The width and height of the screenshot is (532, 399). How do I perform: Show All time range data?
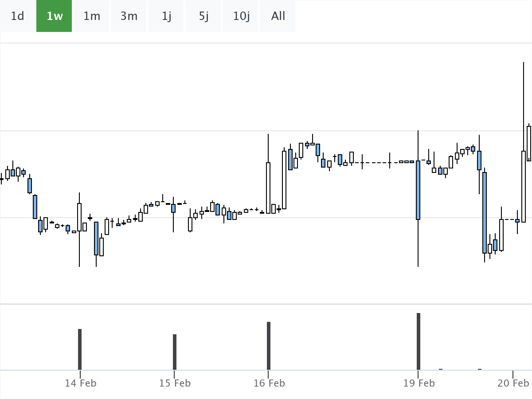278,16
